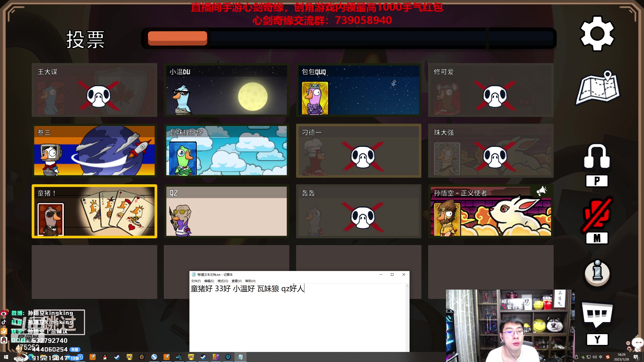Open the chat bubble icon

click(x=597, y=315)
